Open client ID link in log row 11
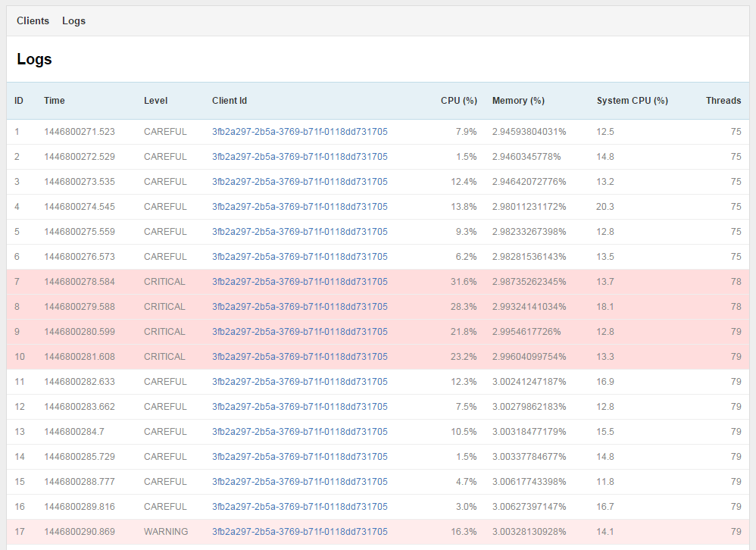The height and width of the screenshot is (550, 756). tap(300, 382)
